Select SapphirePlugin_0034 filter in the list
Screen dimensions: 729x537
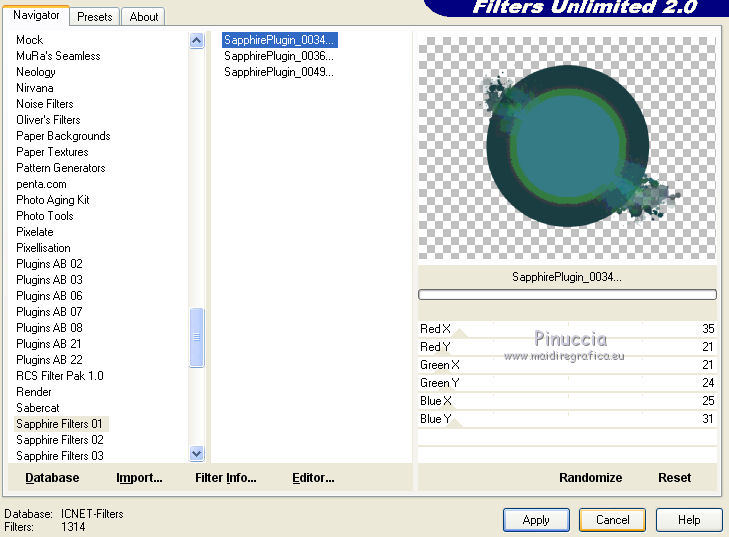coord(279,40)
